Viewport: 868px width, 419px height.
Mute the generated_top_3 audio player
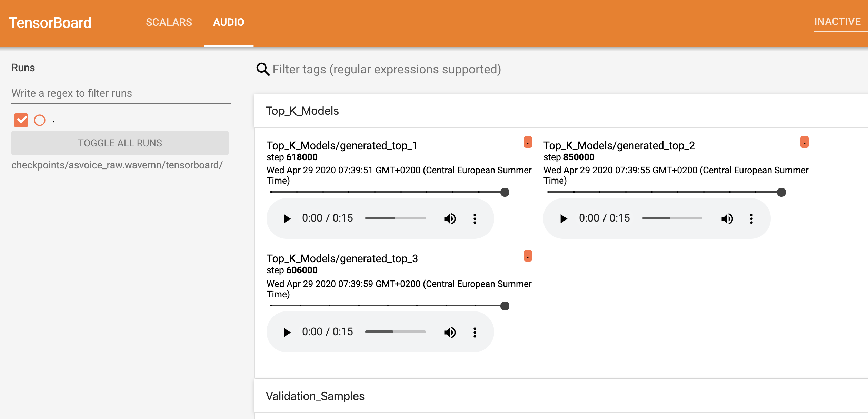(x=450, y=332)
